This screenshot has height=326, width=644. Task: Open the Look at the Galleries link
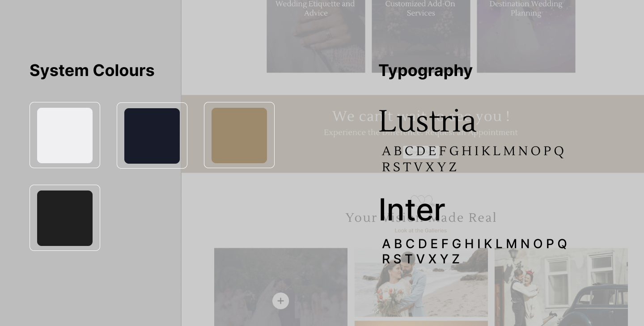[x=421, y=231]
